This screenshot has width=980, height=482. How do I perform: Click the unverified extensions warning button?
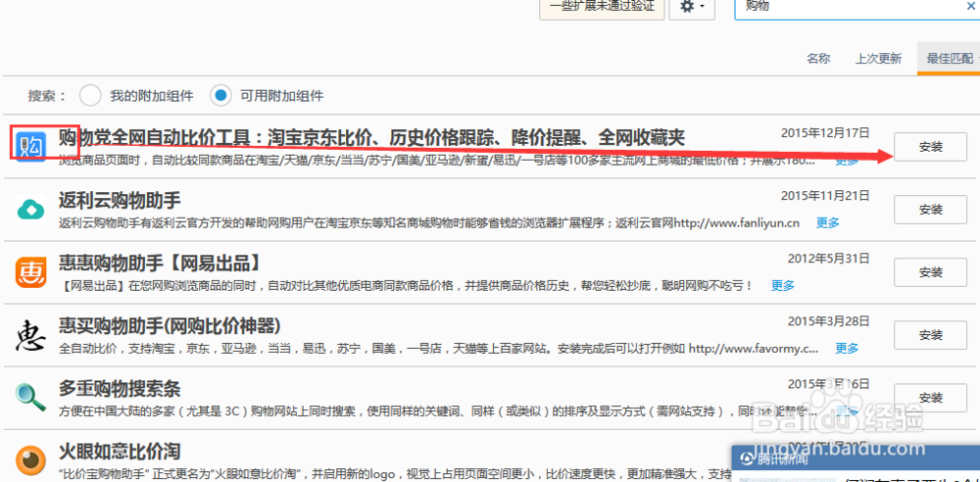[x=602, y=7]
